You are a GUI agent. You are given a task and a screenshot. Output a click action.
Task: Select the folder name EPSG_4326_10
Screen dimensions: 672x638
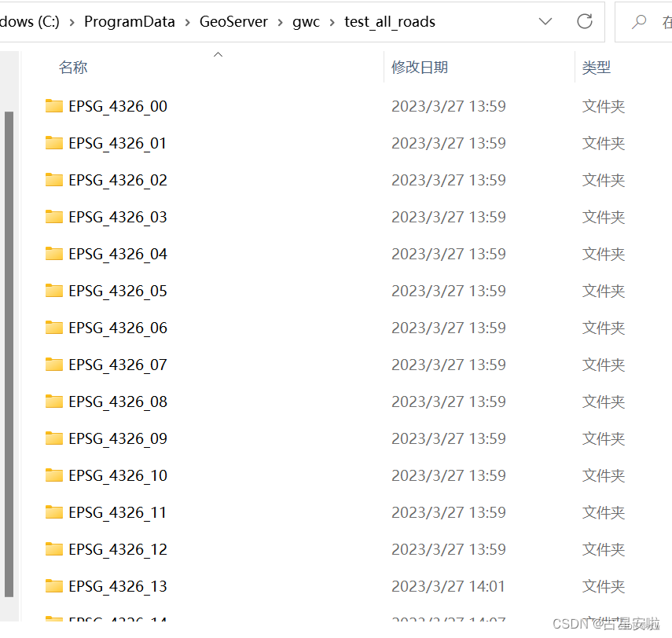(x=118, y=475)
